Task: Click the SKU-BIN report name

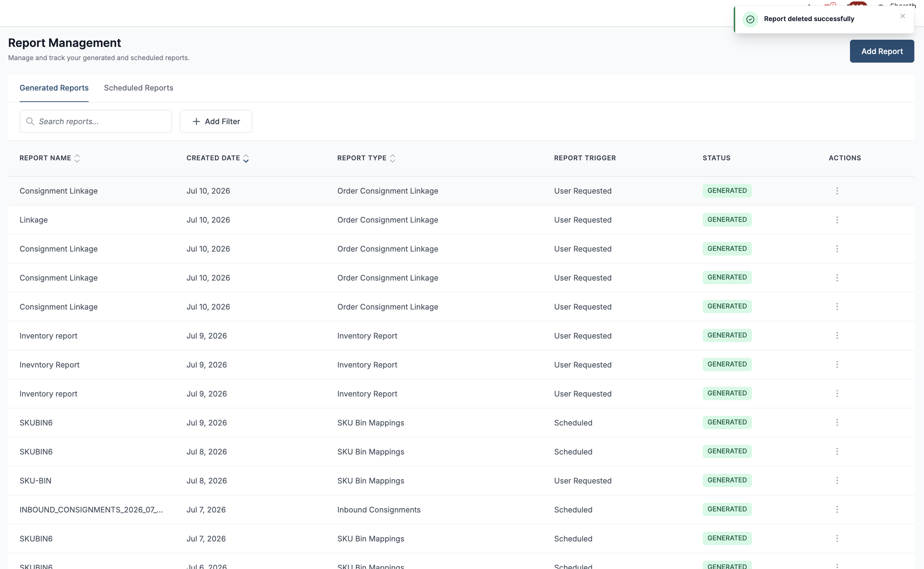Action: pyautogui.click(x=35, y=481)
